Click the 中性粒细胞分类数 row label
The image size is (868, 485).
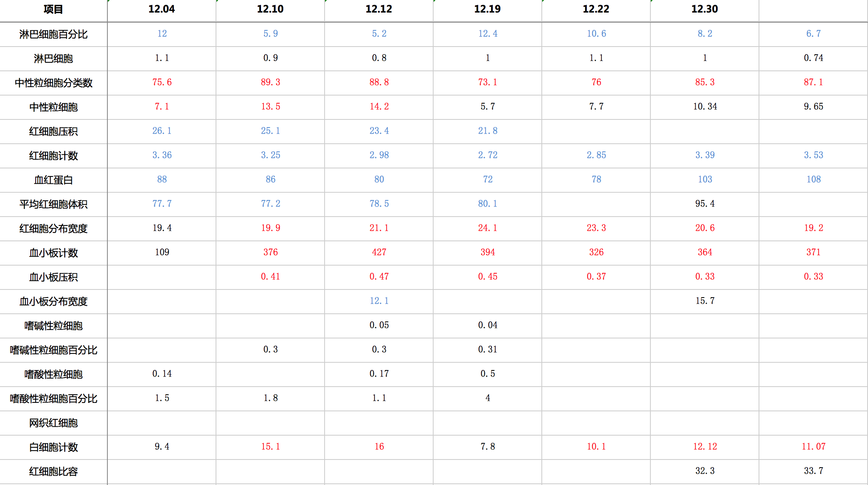coord(53,83)
